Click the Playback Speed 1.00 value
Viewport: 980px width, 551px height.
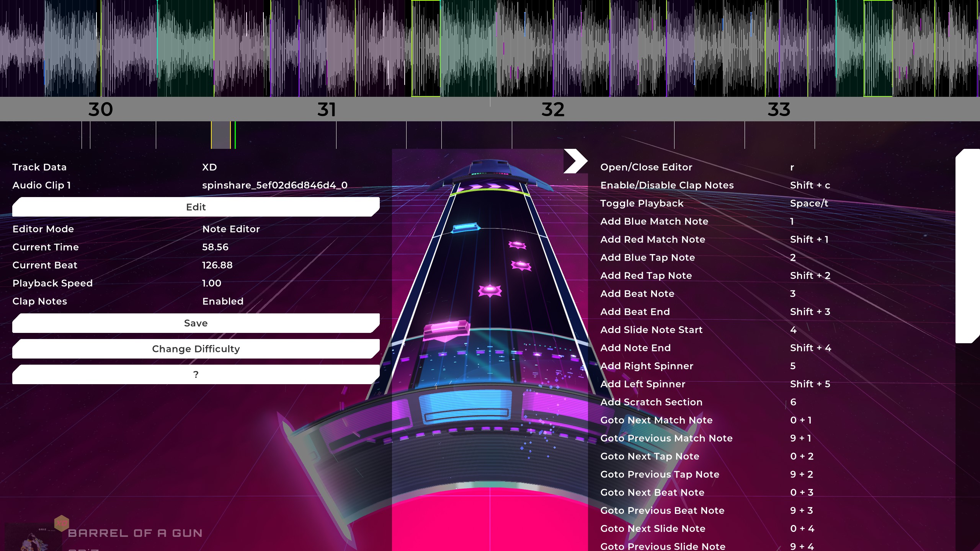[x=211, y=284]
